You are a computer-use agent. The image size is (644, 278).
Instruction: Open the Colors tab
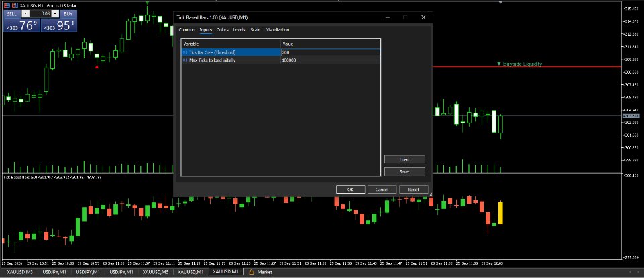click(x=223, y=30)
